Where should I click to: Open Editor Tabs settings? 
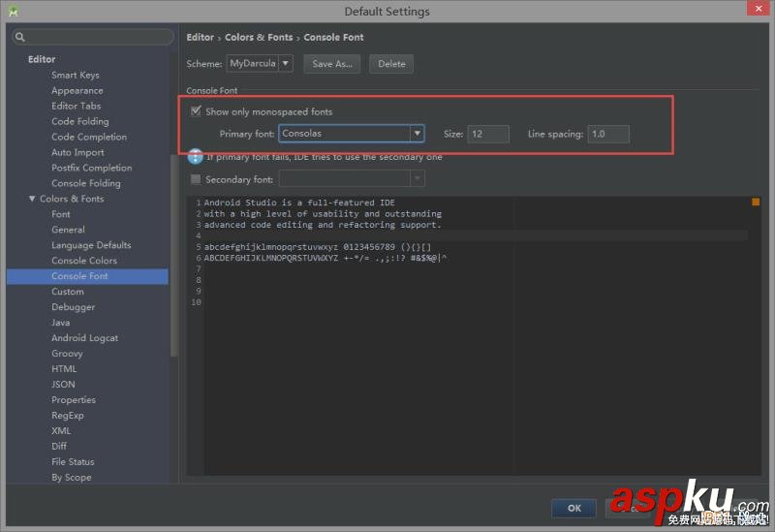pos(77,106)
